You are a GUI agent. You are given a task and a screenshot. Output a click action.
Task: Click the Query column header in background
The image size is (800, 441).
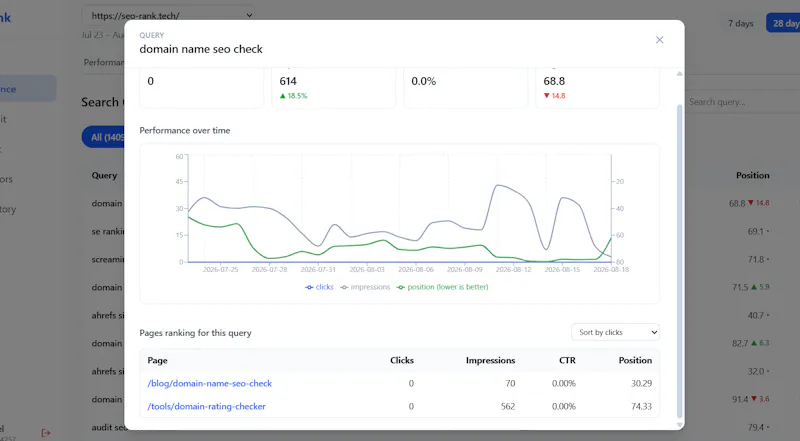coord(104,175)
